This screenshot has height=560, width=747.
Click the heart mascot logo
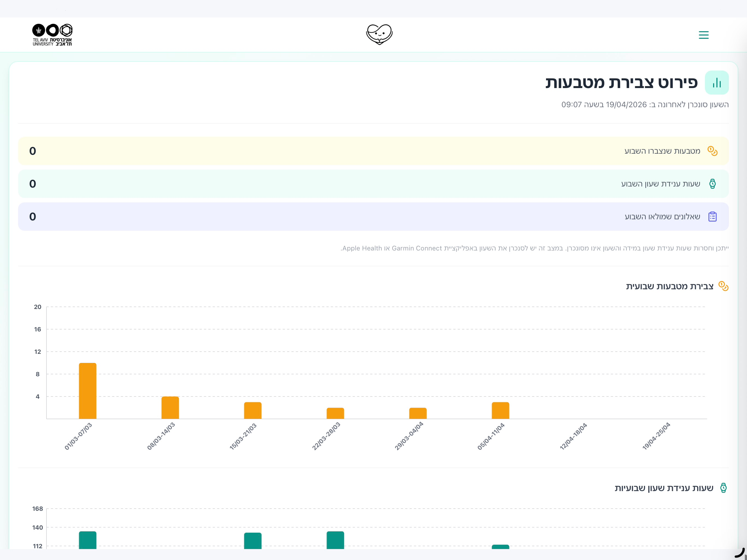click(x=379, y=34)
